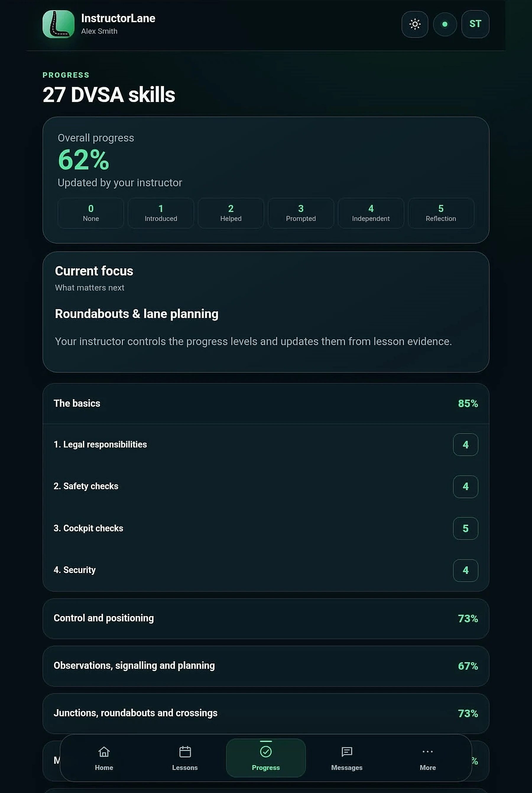The image size is (532, 793).
Task: Click the 5 Reflection level chip
Action: [441, 213]
